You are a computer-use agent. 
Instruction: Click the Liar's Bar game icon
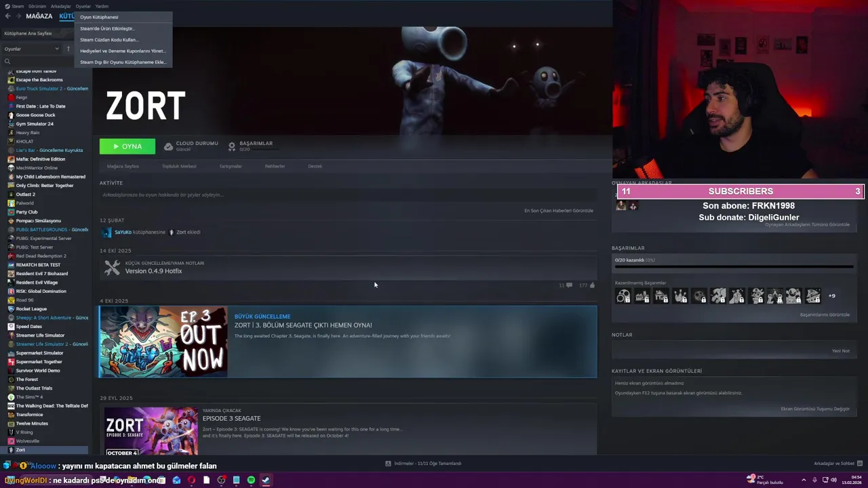11,150
